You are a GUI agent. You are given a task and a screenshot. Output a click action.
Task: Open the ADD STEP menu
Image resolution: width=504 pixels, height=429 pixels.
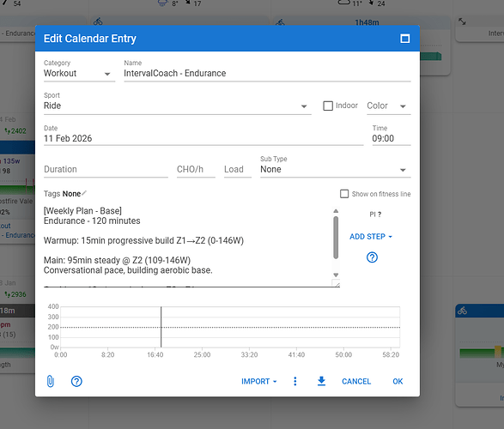tap(371, 237)
